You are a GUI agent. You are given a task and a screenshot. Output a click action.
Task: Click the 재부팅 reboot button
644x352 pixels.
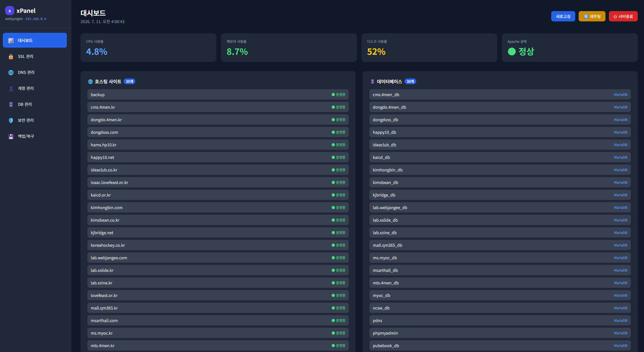tap(592, 16)
